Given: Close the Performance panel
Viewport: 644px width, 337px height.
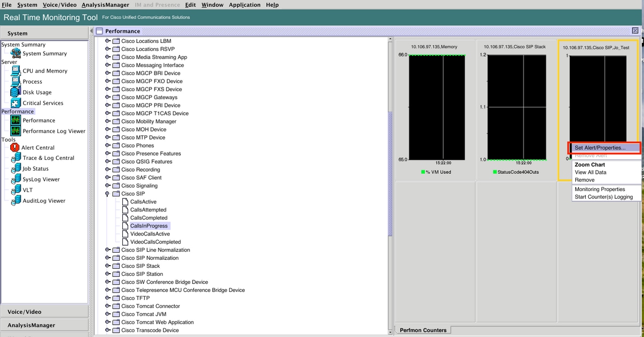Looking at the screenshot, I should click(635, 31).
